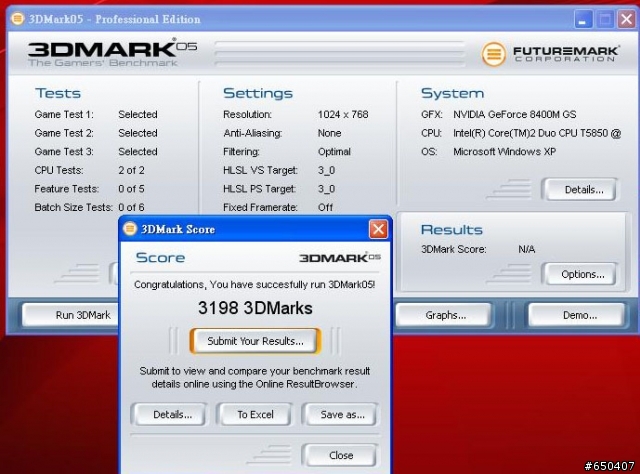
Task: Click the Anti-Aliasing 'None' value
Action: [x=329, y=133]
